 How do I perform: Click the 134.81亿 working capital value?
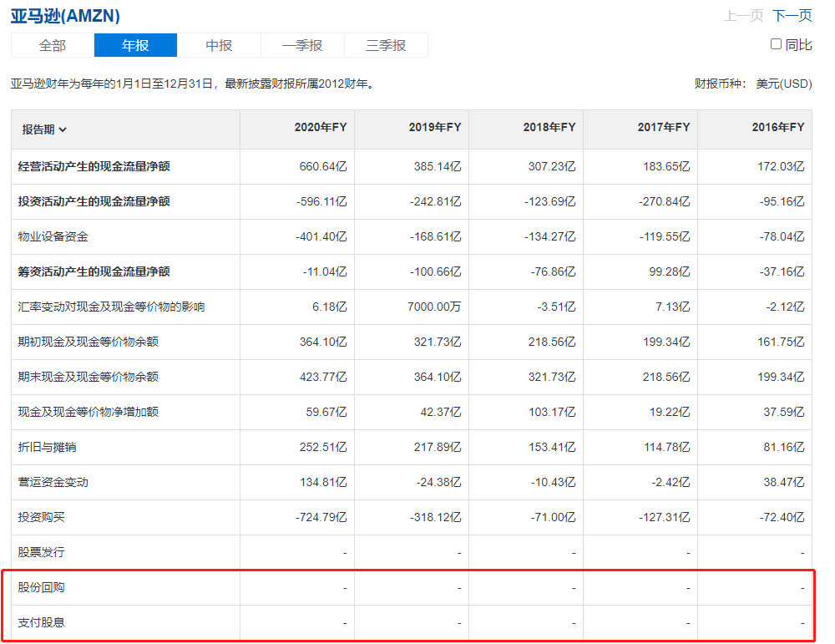click(x=322, y=482)
